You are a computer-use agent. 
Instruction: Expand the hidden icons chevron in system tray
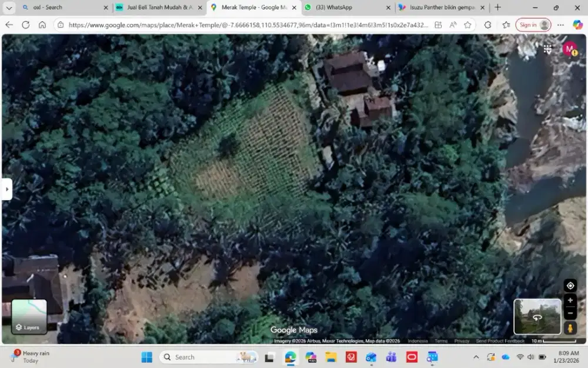pyautogui.click(x=476, y=357)
